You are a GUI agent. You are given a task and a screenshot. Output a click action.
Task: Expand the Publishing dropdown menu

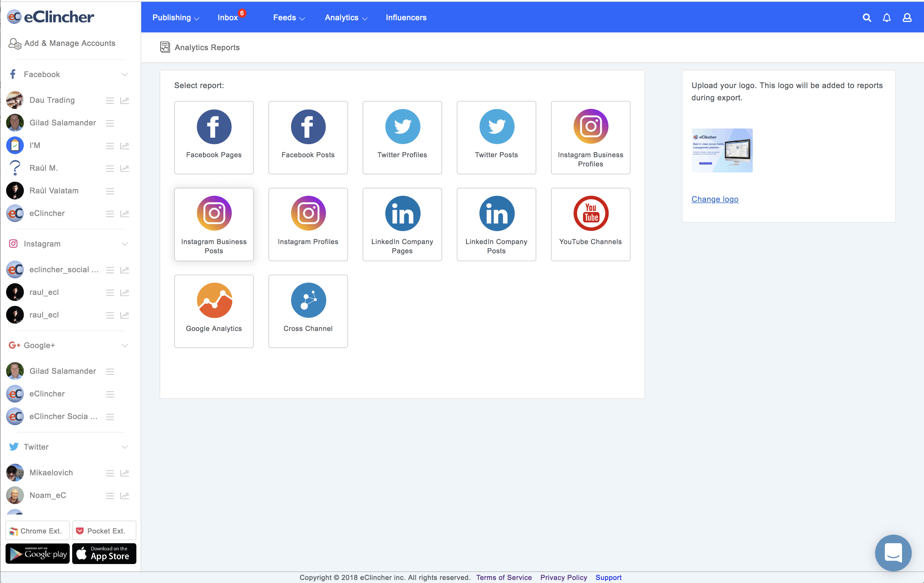[x=176, y=18]
